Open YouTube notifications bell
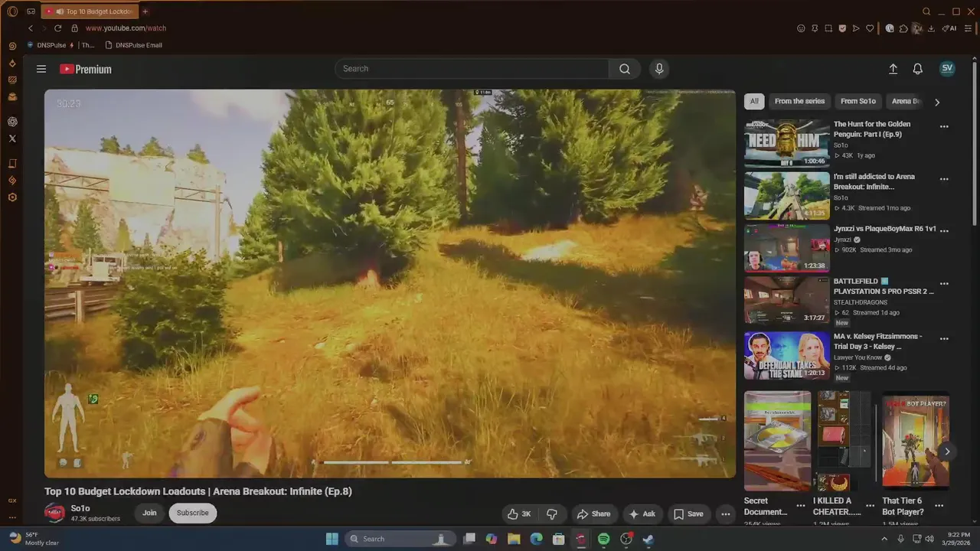 (917, 69)
